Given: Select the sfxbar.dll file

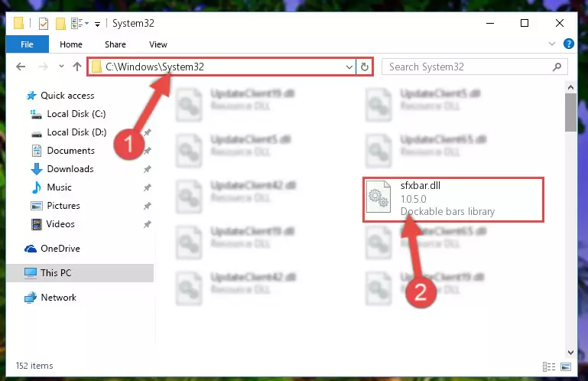Looking at the screenshot, I should point(453,200).
